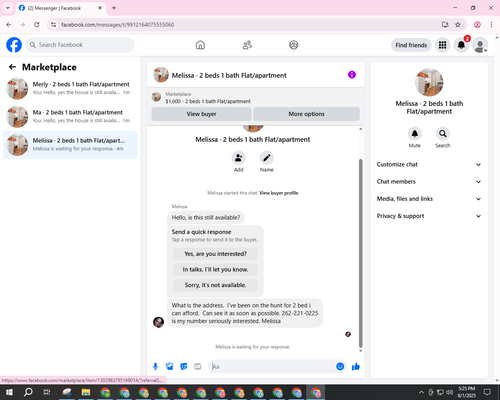The width and height of the screenshot is (500, 400).
Task: Open Task View on the taskbar
Action: click(x=47, y=392)
